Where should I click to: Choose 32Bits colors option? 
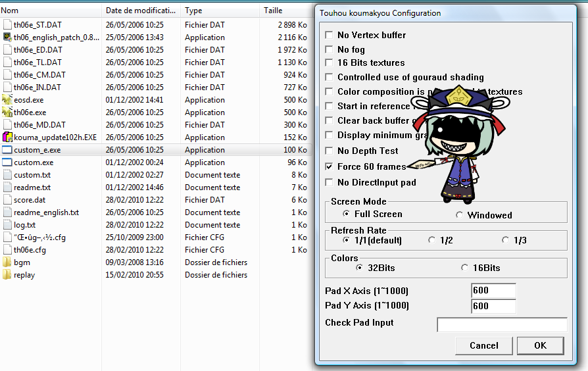tap(359, 268)
